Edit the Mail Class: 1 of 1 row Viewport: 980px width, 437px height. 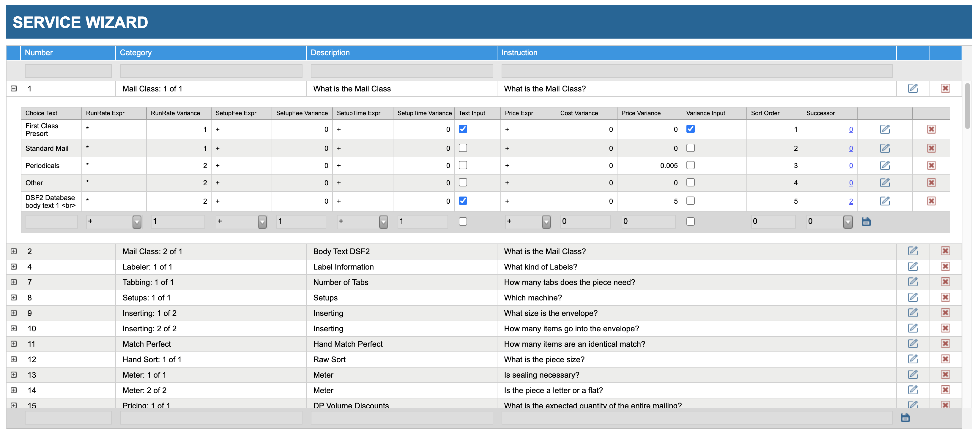(913, 88)
